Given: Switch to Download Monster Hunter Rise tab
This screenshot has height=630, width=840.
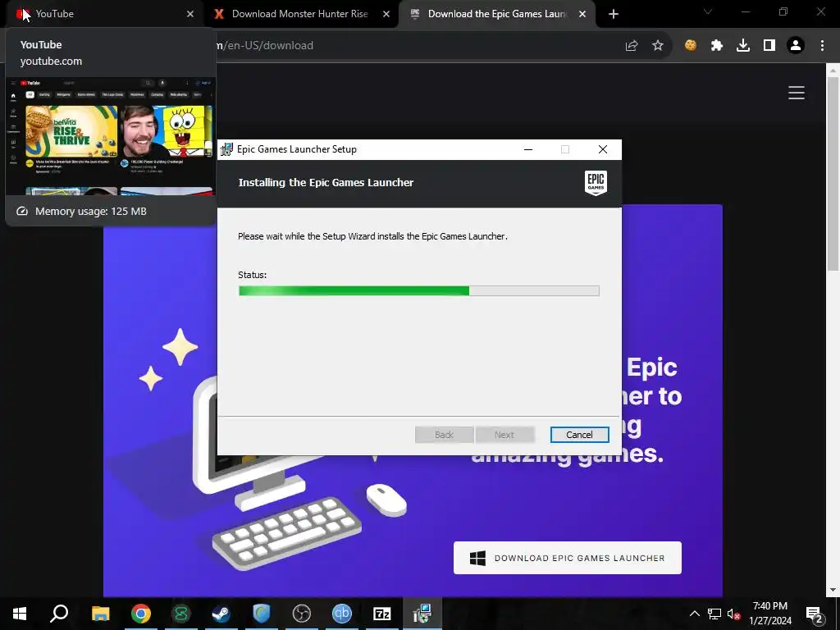Looking at the screenshot, I should (300, 14).
